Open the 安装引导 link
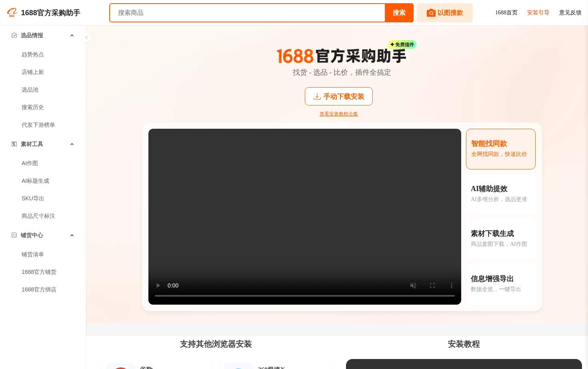Viewport: 588px width, 369px height. click(538, 13)
